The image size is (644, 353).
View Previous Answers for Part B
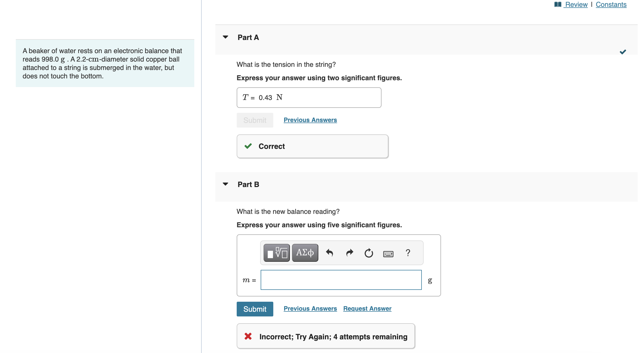[310, 309]
